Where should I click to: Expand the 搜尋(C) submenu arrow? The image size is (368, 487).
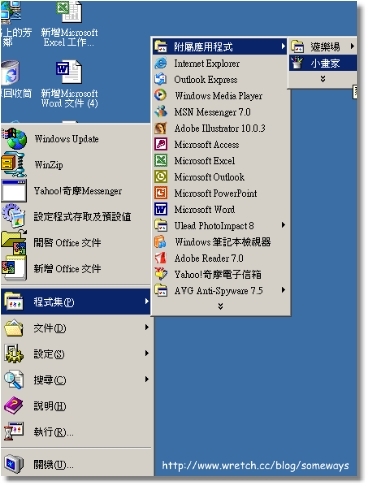pyautogui.click(x=146, y=379)
